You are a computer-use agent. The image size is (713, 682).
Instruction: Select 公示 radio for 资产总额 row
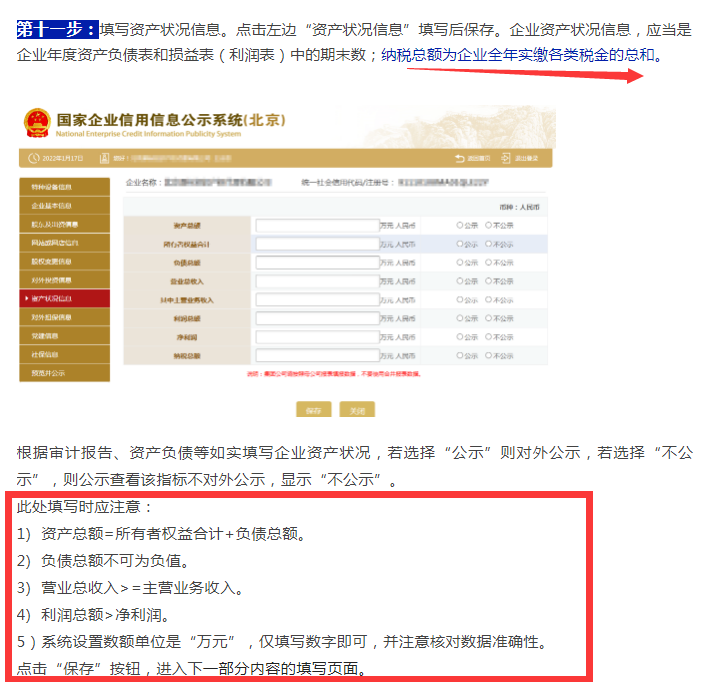tap(460, 226)
